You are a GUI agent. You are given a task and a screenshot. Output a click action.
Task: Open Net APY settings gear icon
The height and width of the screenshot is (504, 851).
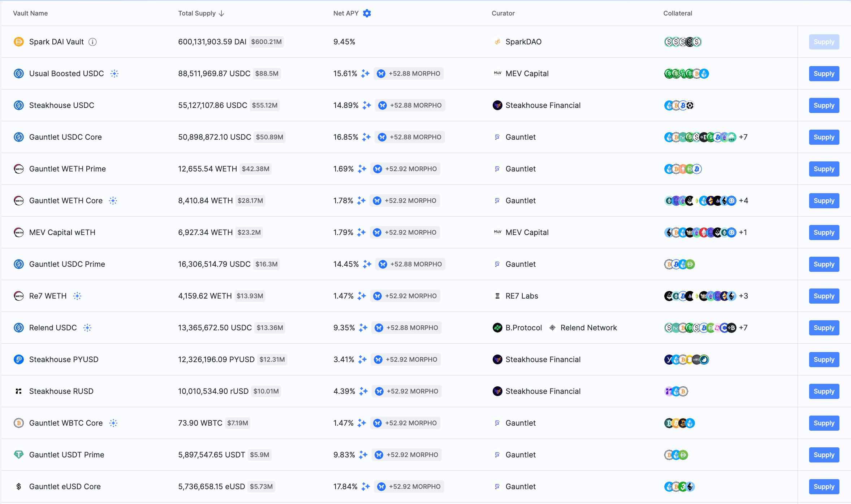367,13
